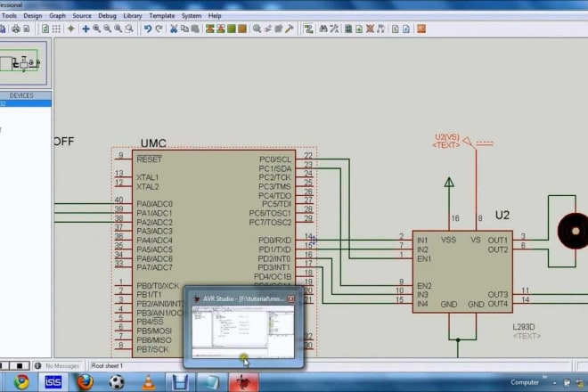View the Bill of Materials report

[396, 29]
